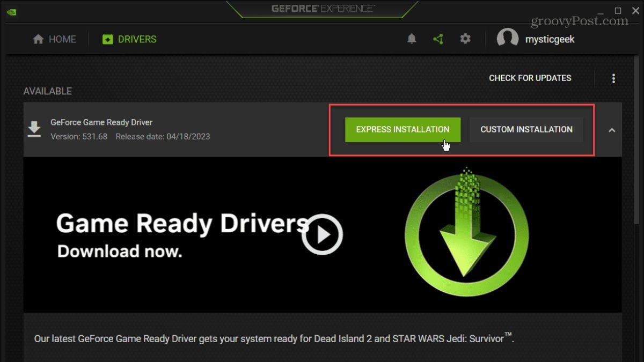Screen dimensions: 644x362
Task: Open the notifications bell icon
Action: click(412, 39)
